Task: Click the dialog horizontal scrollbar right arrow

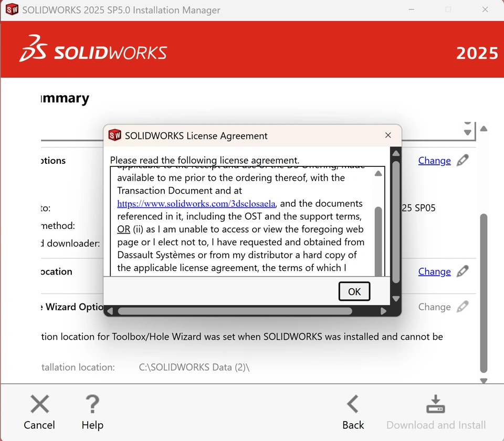Action: [x=383, y=311]
